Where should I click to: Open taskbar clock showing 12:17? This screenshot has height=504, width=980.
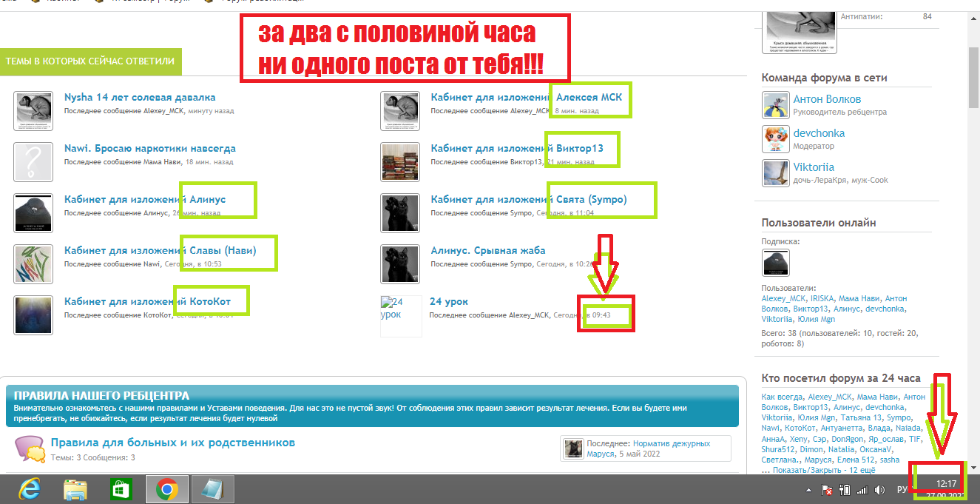coord(946,483)
